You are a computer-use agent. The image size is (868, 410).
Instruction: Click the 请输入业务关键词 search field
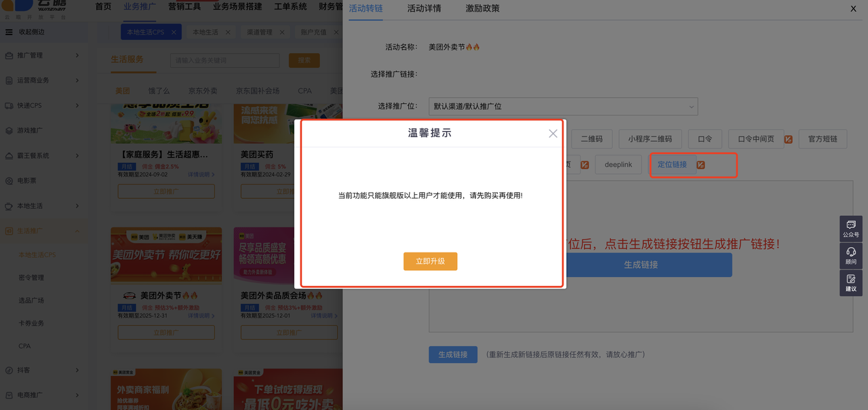tap(224, 60)
